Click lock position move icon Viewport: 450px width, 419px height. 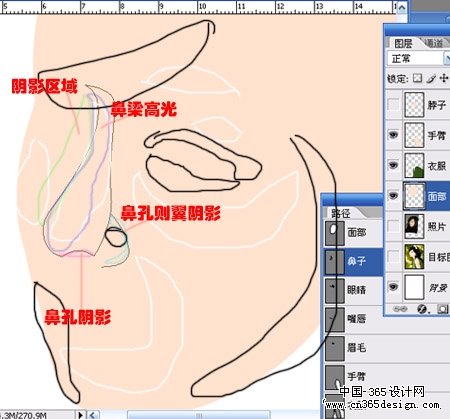point(444,78)
